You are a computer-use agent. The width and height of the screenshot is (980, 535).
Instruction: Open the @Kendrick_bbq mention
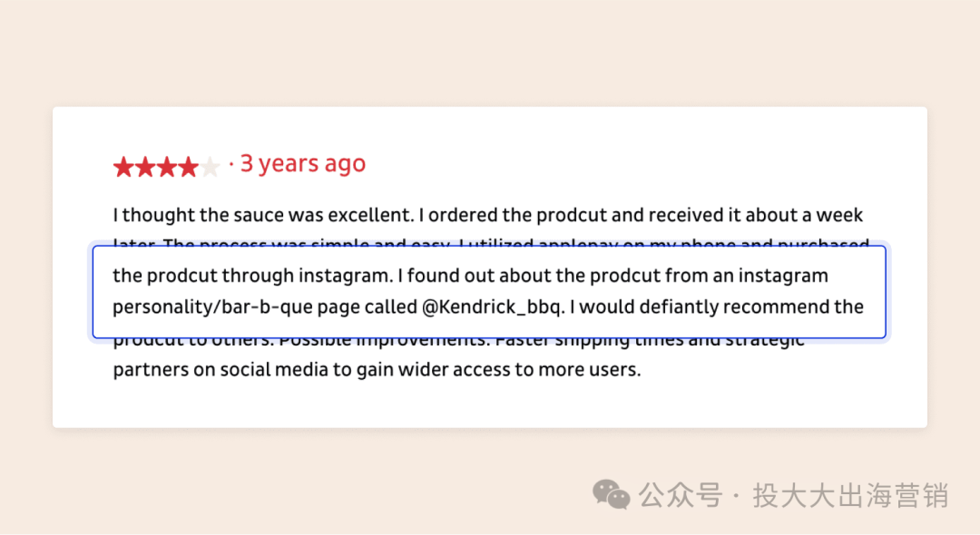click(x=493, y=307)
